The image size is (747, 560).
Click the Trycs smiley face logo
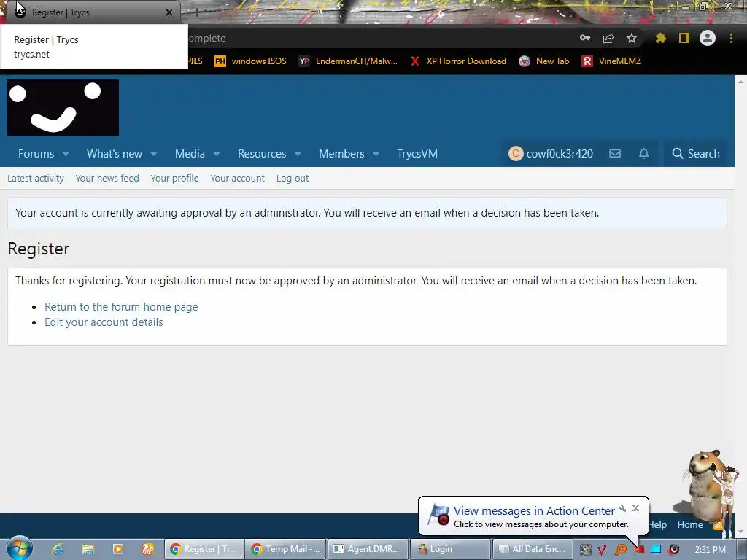63,108
